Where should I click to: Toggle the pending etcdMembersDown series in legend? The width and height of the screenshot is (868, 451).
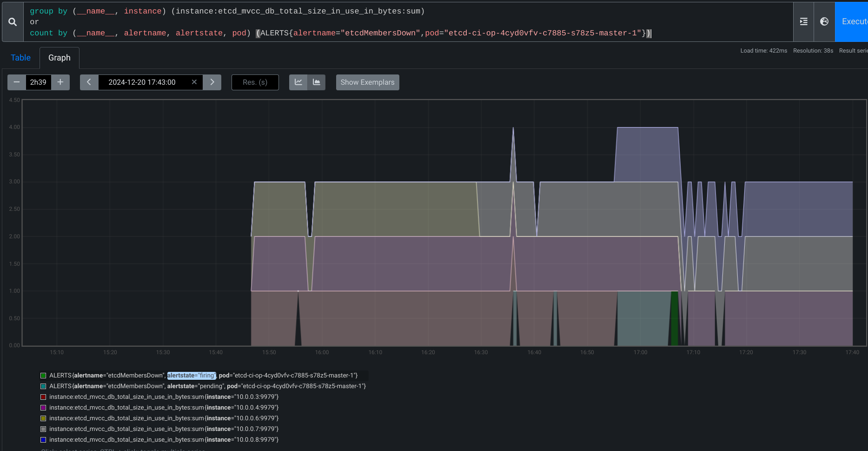coord(207,386)
